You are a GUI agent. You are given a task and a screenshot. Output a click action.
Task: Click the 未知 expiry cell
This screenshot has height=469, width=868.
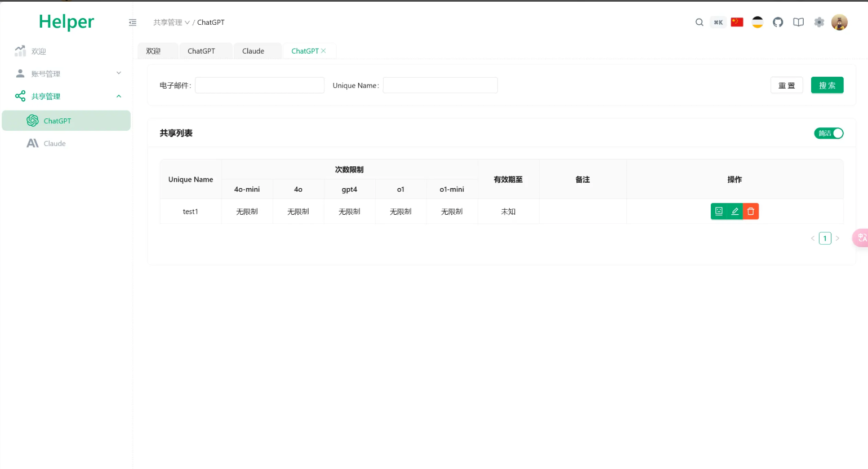[x=508, y=211]
